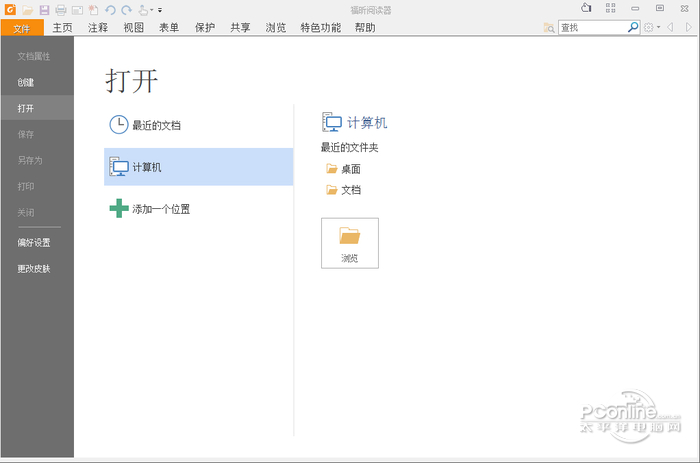Click the create-from-file page icon with star
Viewport: 700px width, 463px height.
(93, 10)
